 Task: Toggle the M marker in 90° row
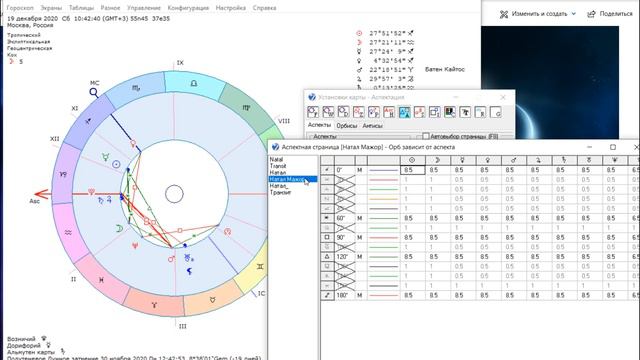(360, 238)
